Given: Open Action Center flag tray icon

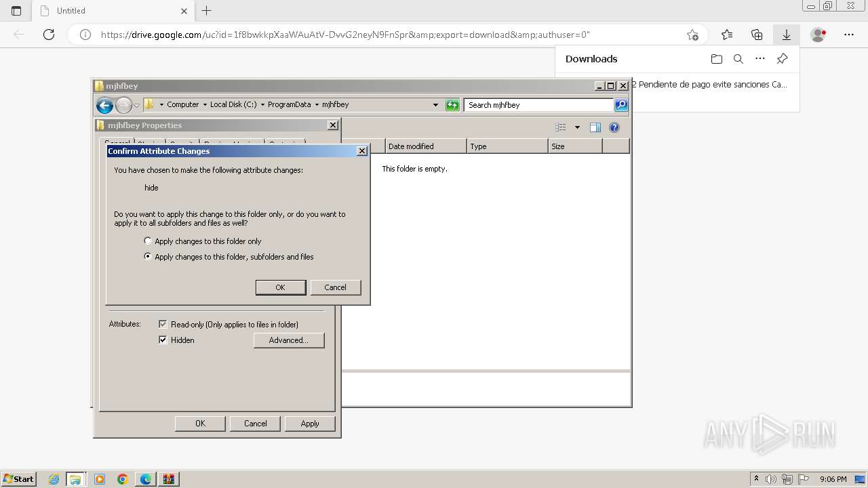Looking at the screenshot, I should click(804, 479).
